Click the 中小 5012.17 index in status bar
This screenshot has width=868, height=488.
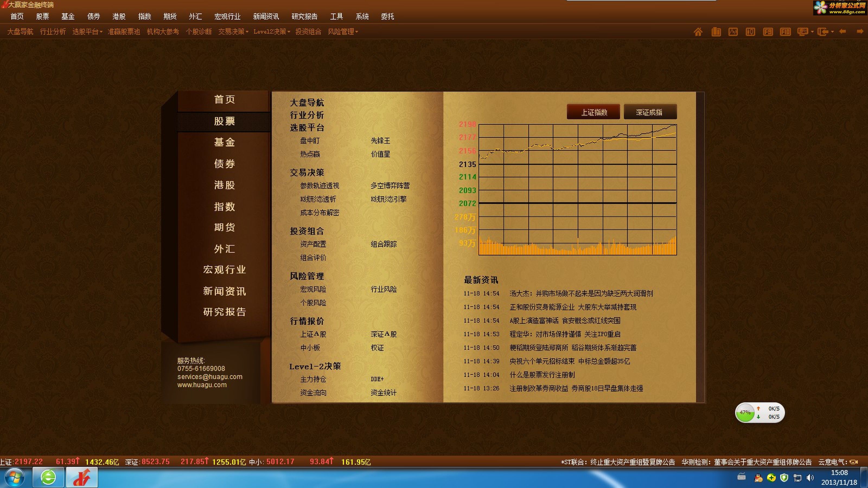(272, 462)
